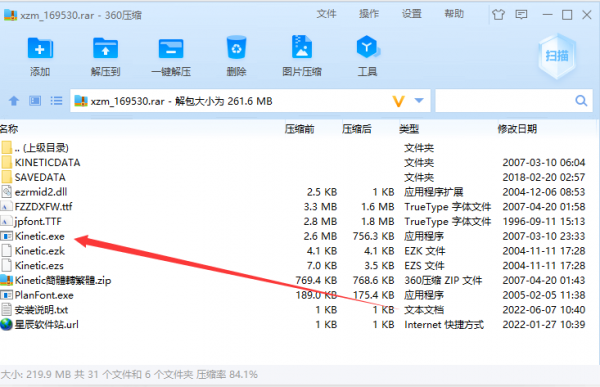The height and width of the screenshot is (387, 600).
Task: Click the zip archive icon of Kinetic簡體轉繁體.zip
Action: click(x=6, y=280)
